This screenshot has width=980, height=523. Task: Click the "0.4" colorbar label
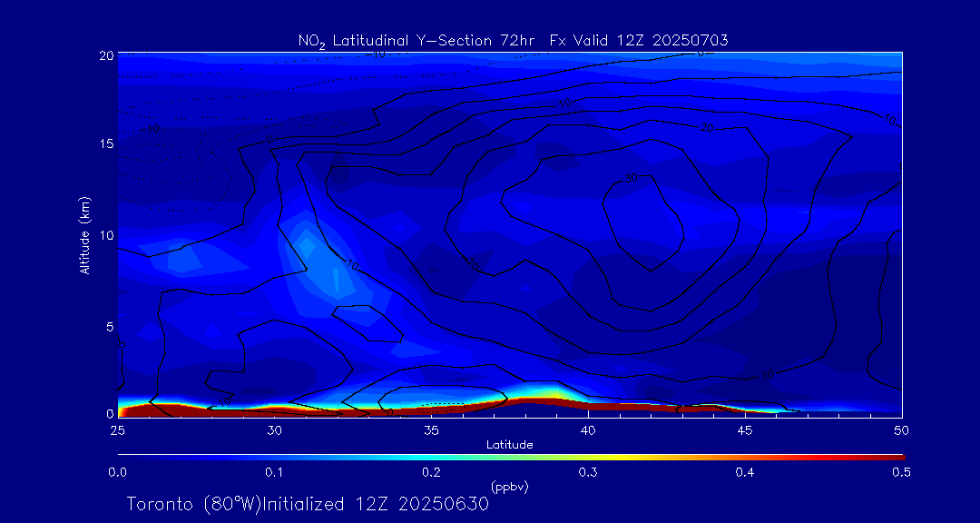tap(745, 473)
